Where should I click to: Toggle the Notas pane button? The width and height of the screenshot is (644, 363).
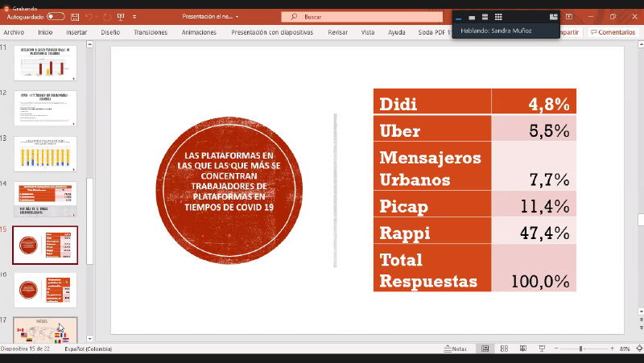456,349
